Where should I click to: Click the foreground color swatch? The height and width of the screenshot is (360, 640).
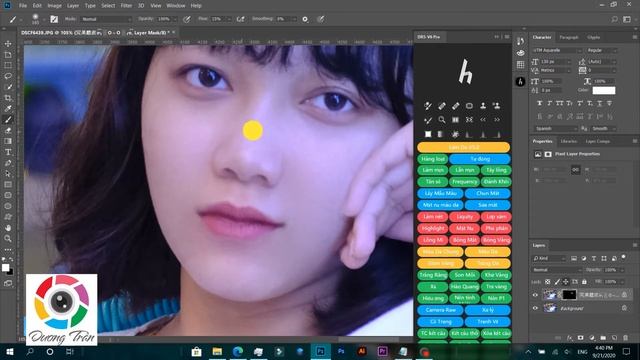(x=5, y=268)
